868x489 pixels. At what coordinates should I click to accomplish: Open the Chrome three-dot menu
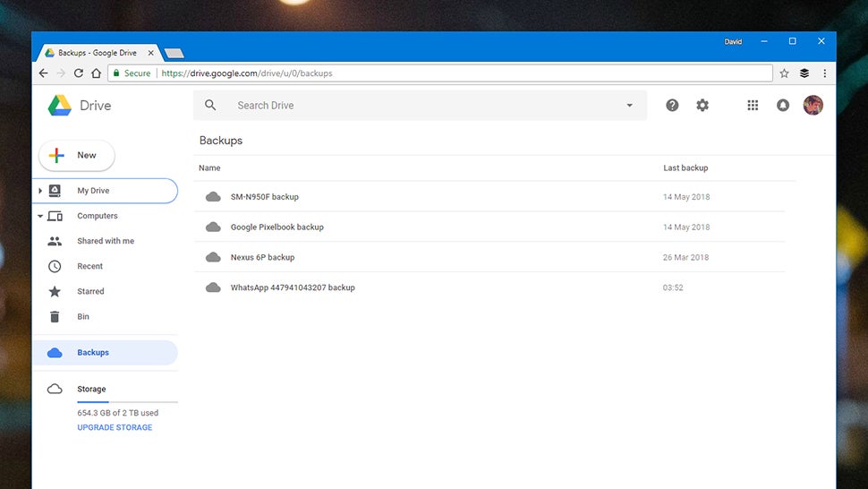point(825,73)
